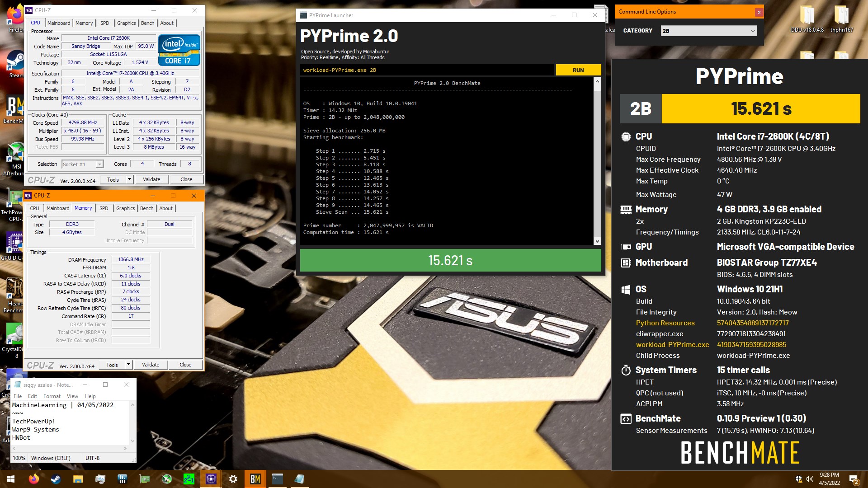Open Bench tab in top CPU-Z window
868x488 pixels.
click(148, 23)
